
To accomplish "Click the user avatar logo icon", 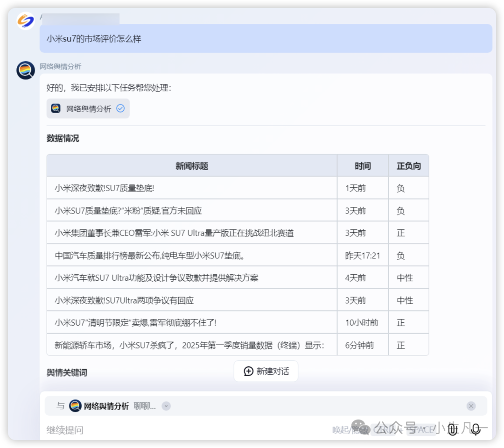I will click(26, 21).
